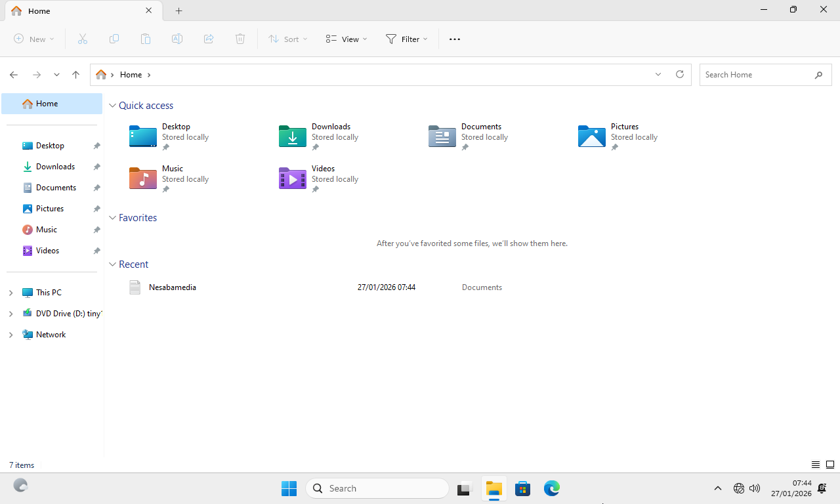Click the See more three-dots button
Screen dimensions: 840x504
tap(455, 39)
